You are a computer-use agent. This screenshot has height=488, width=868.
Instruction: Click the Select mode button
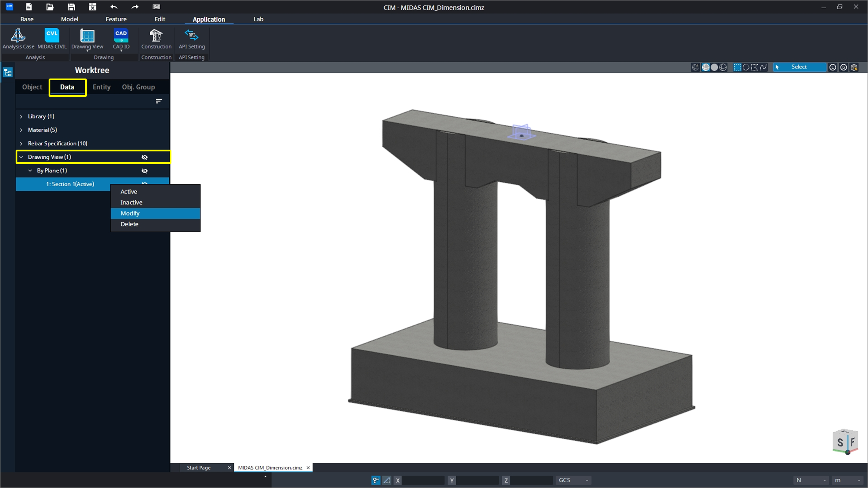tap(799, 67)
